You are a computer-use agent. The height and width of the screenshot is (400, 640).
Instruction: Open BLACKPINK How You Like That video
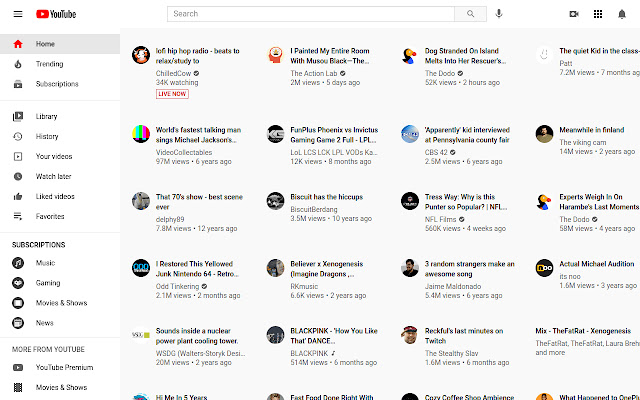tap(334, 336)
